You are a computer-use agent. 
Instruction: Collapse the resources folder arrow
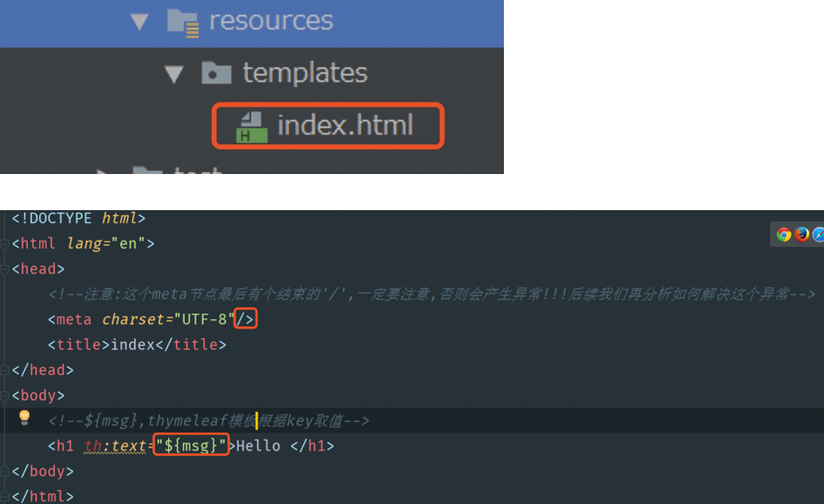140,21
